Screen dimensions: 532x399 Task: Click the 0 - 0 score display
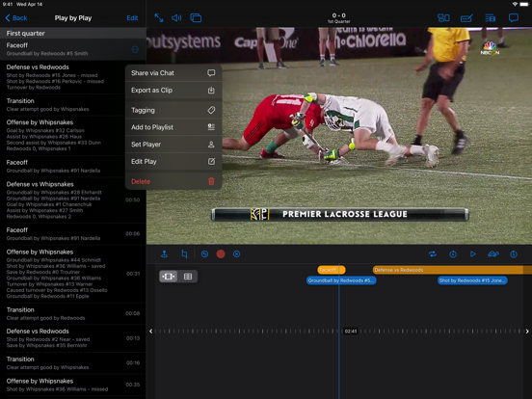coord(338,17)
